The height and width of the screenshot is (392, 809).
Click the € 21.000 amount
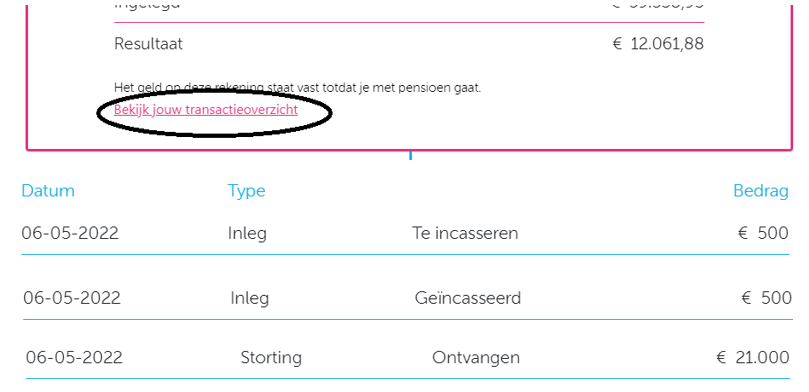753,357
